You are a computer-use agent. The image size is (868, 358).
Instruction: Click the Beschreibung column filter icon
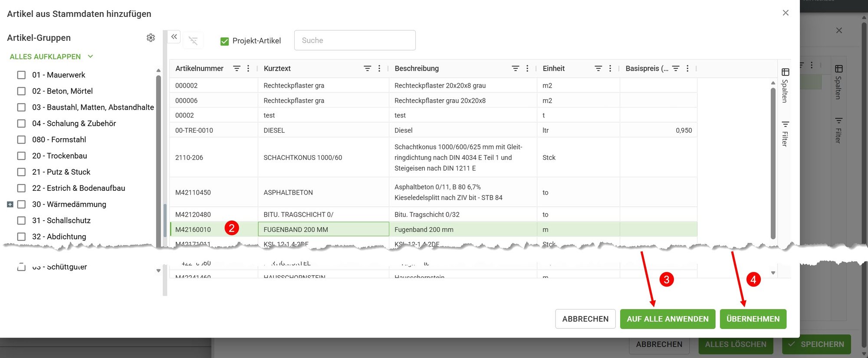point(515,68)
